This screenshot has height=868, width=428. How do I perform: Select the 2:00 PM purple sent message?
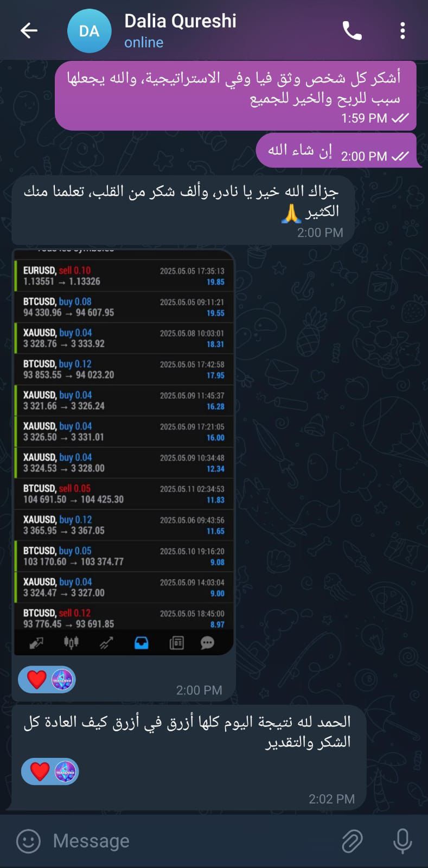(x=336, y=150)
